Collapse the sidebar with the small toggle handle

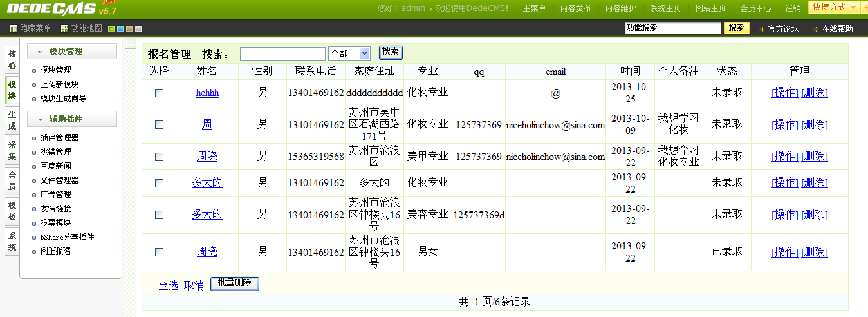(131, 44)
